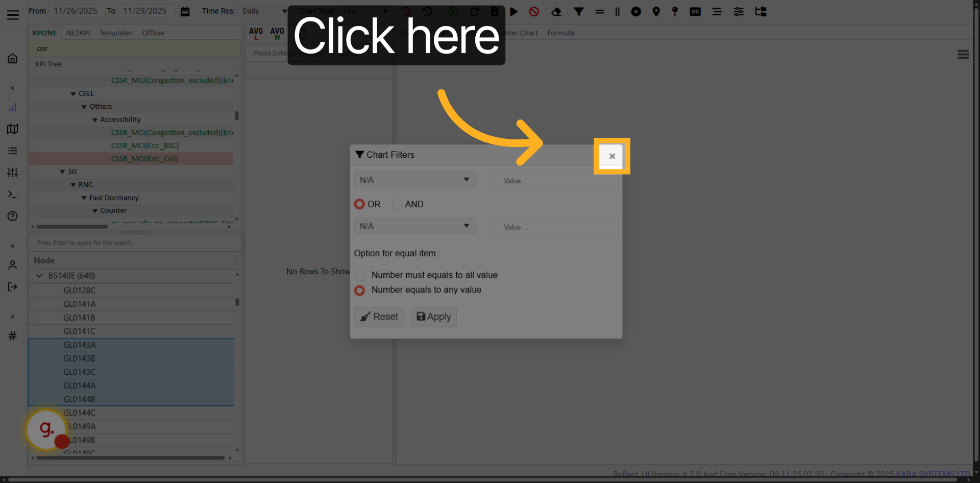This screenshot has width=980, height=483.
Task: Click the second filter Value field
Action: [x=556, y=227]
